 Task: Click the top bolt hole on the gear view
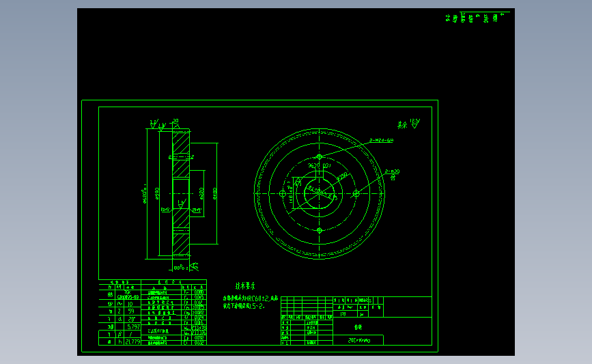click(320, 156)
